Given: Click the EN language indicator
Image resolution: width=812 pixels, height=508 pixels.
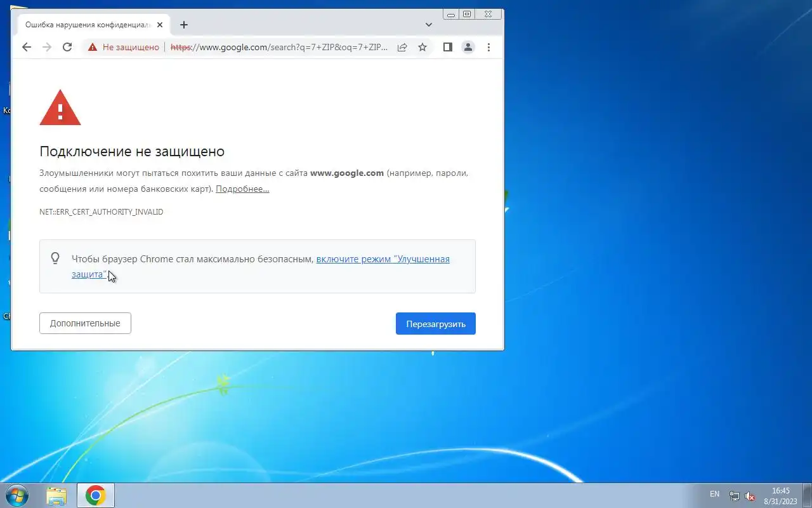Looking at the screenshot, I should pyautogui.click(x=715, y=494).
